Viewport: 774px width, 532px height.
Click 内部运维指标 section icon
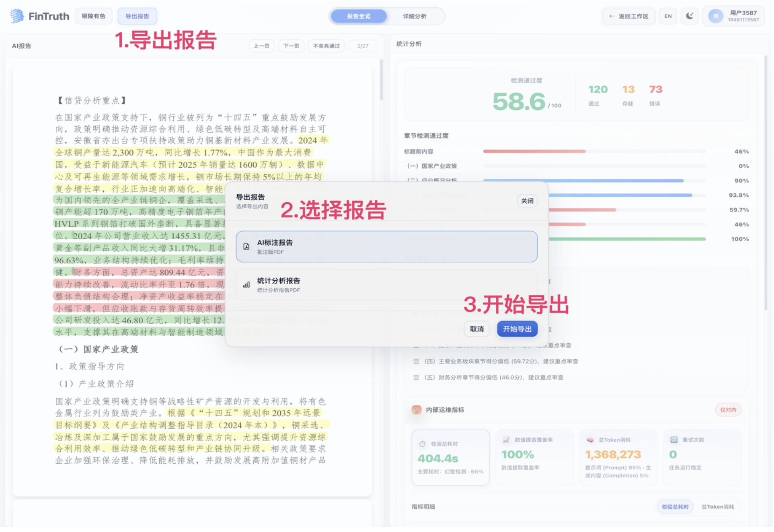tap(417, 410)
